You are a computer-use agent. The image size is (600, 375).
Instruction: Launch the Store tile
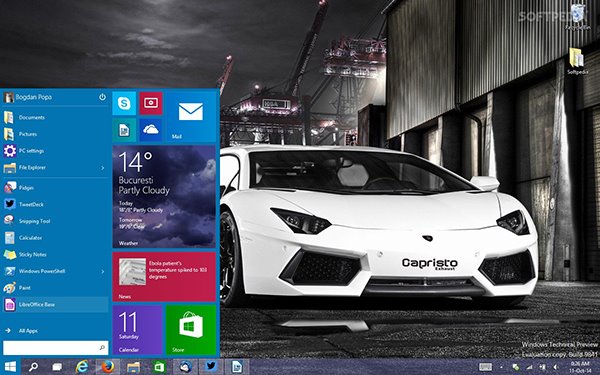[191, 330]
